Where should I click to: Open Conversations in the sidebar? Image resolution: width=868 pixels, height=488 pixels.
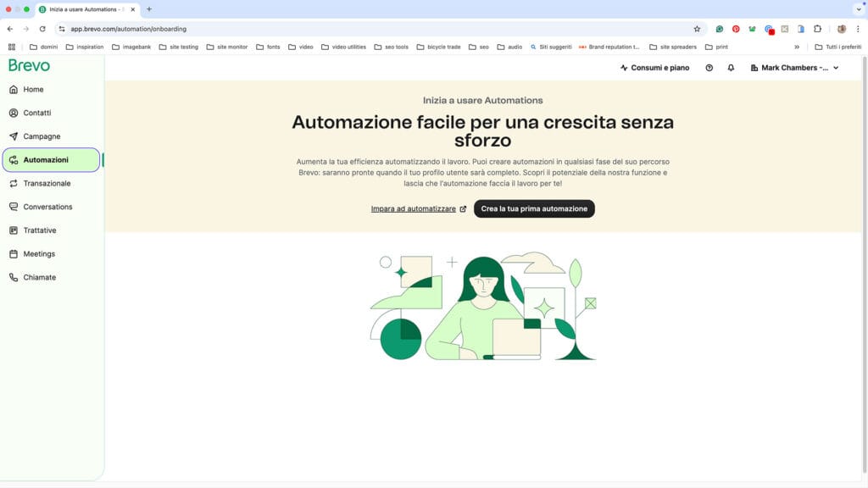click(x=47, y=207)
